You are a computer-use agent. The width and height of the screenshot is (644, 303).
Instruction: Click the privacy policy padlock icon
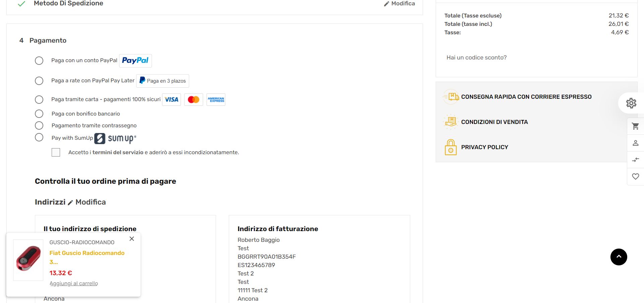[x=451, y=147]
